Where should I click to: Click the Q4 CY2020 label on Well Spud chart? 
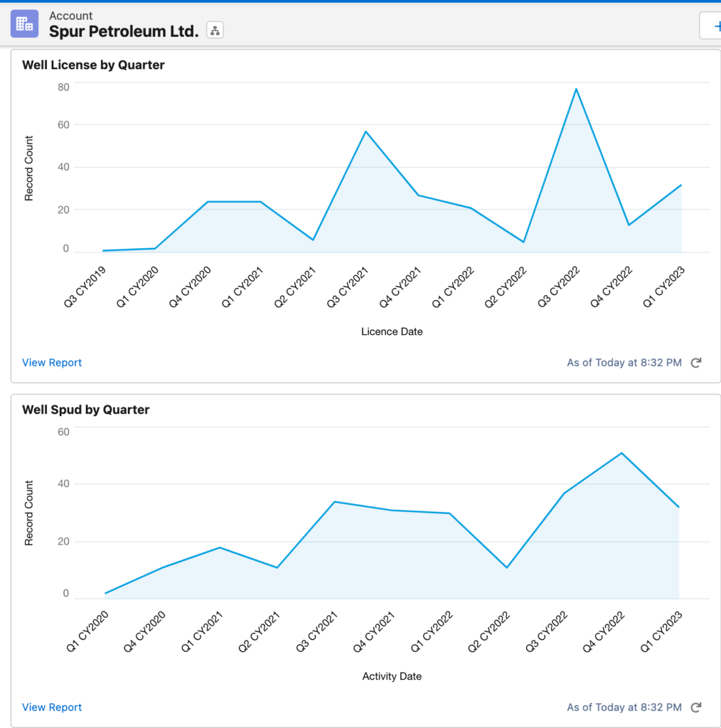[144, 631]
